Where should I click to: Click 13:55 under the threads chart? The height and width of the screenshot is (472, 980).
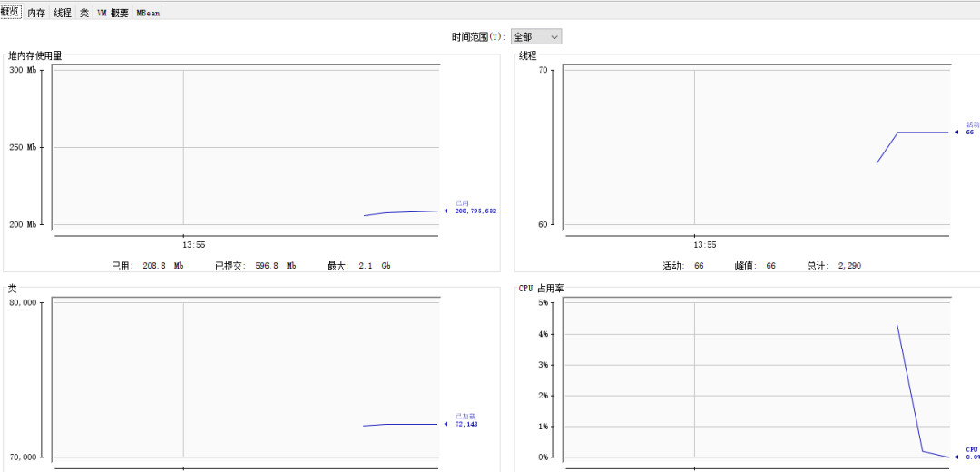pos(704,245)
